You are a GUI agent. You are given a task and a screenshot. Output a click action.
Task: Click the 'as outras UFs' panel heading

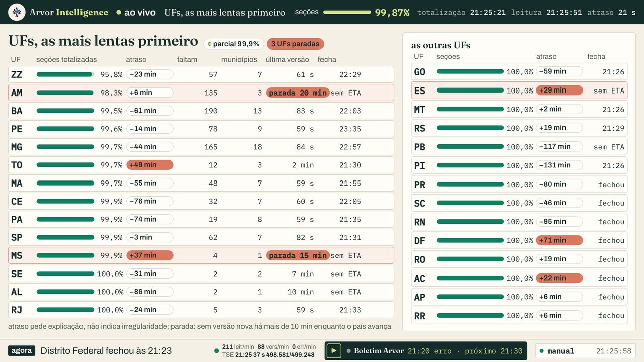click(x=441, y=45)
